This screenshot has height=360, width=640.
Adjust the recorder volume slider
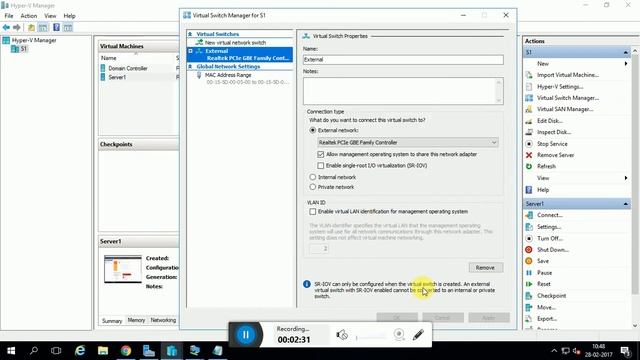tap(371, 338)
